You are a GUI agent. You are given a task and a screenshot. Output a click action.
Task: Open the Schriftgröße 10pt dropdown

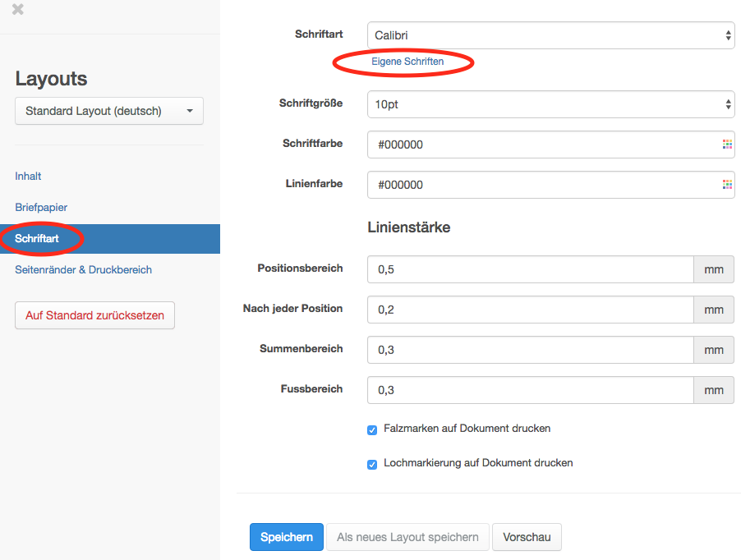coord(550,104)
